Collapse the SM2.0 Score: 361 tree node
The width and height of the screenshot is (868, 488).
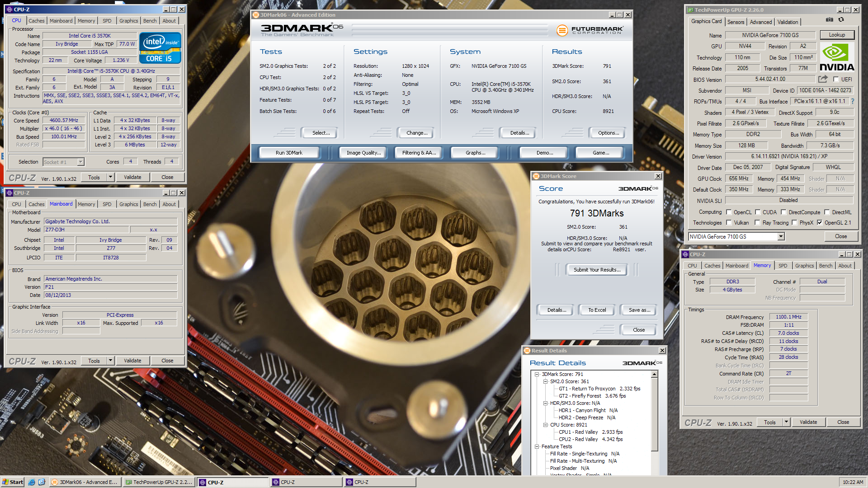pyautogui.click(x=545, y=381)
